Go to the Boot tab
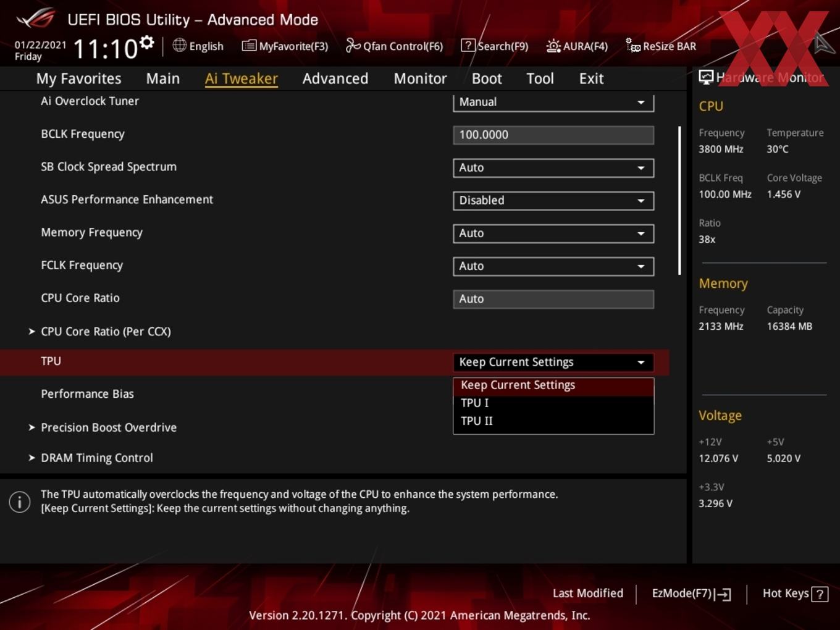This screenshot has width=840, height=630. pyautogui.click(x=487, y=78)
